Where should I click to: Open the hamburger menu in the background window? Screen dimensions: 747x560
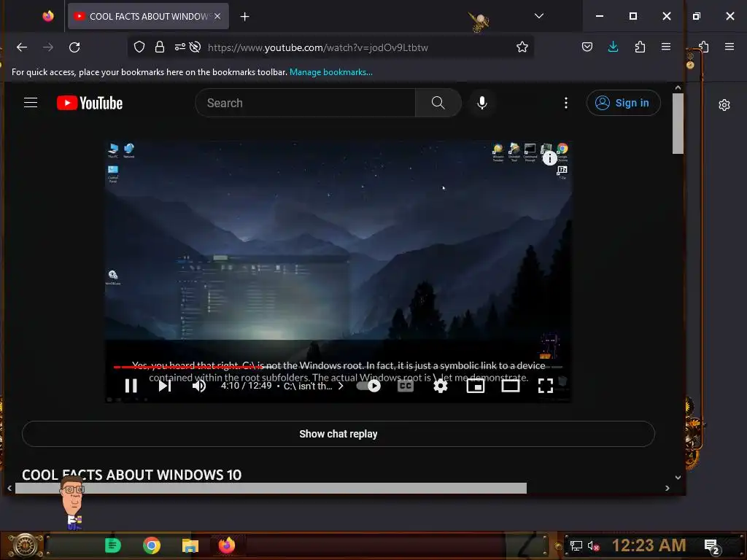(x=729, y=46)
